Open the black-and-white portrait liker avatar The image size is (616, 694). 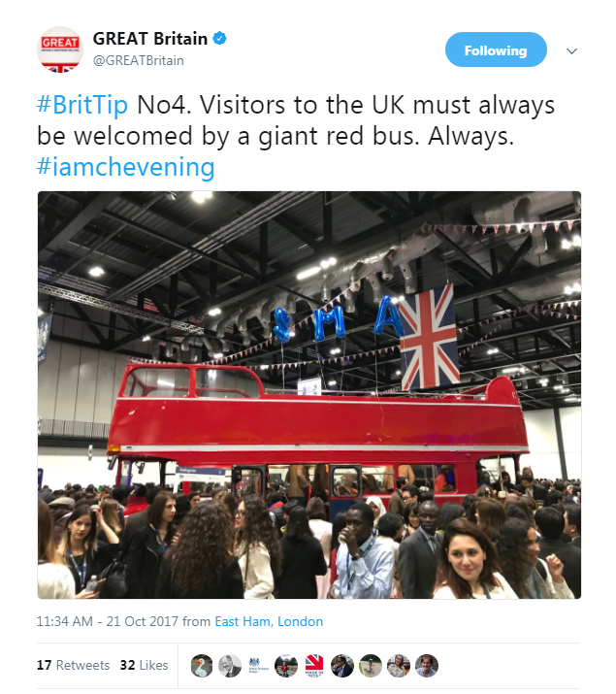[x=230, y=666]
